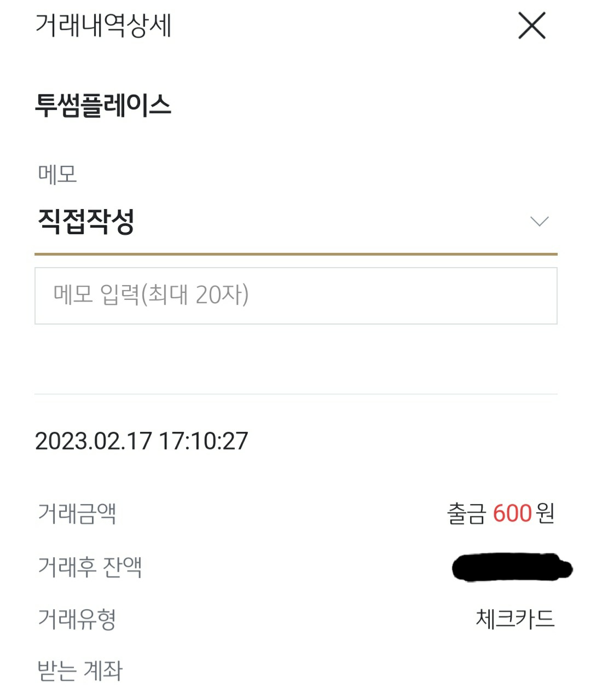
Task: Tap the red 600 amount value
Action: coord(512,513)
